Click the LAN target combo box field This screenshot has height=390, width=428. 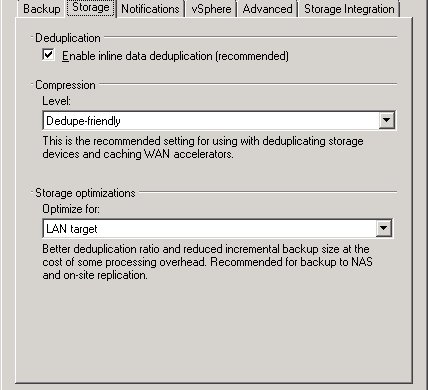coord(218,229)
